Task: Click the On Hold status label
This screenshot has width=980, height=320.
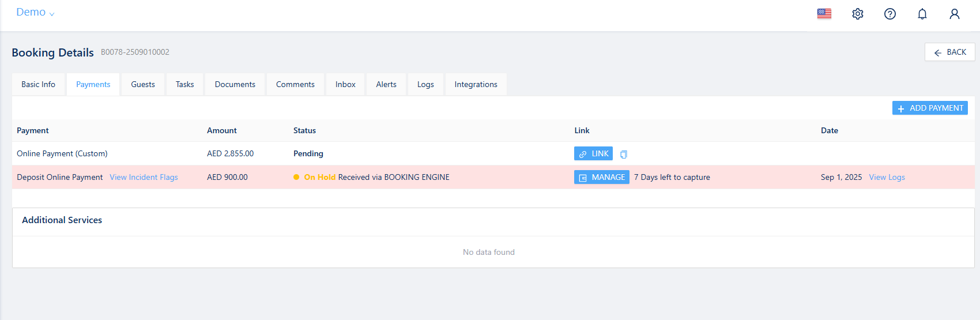Action: click(x=319, y=177)
